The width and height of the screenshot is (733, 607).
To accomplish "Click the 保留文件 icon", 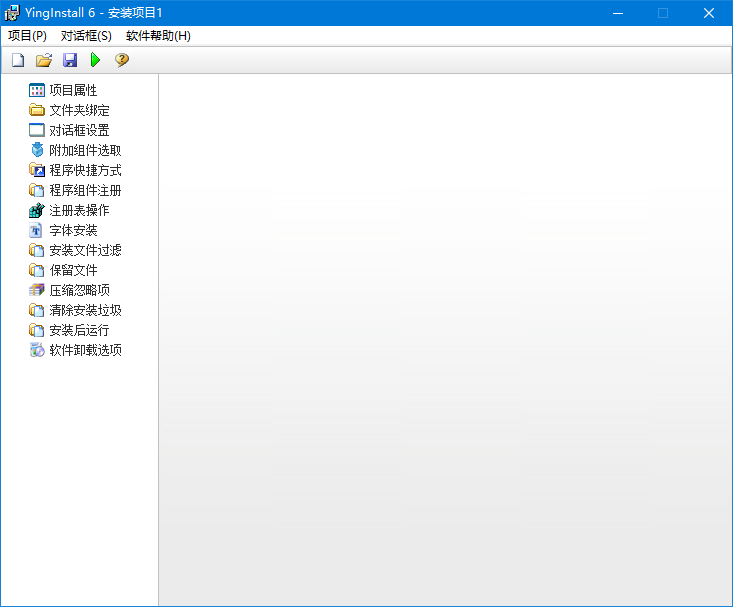I will [x=36, y=270].
